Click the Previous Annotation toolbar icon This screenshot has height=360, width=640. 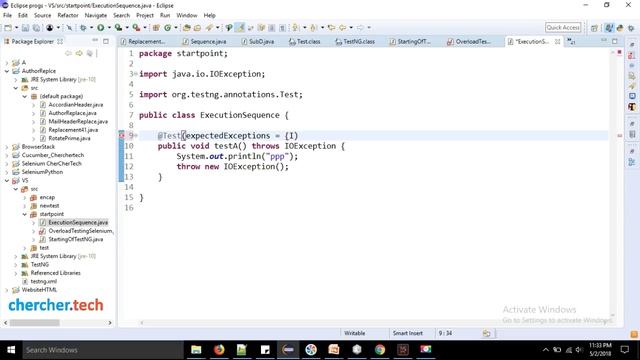click(x=313, y=28)
